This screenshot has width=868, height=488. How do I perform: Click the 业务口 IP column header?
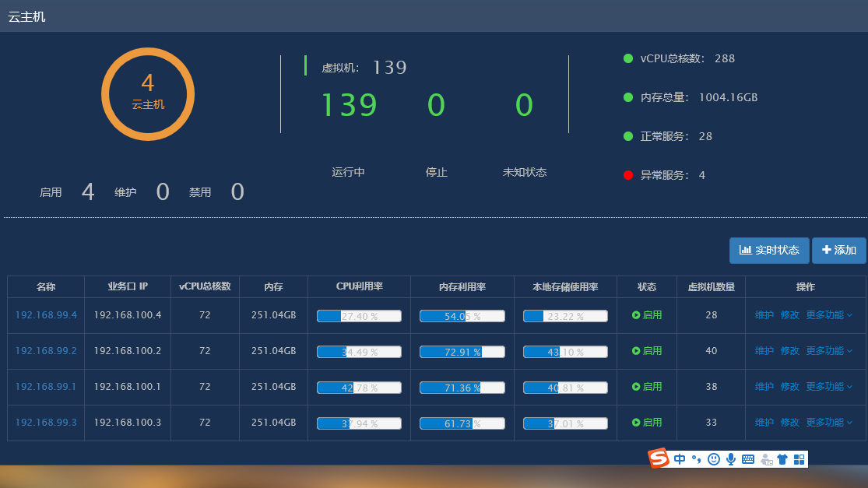coord(128,286)
